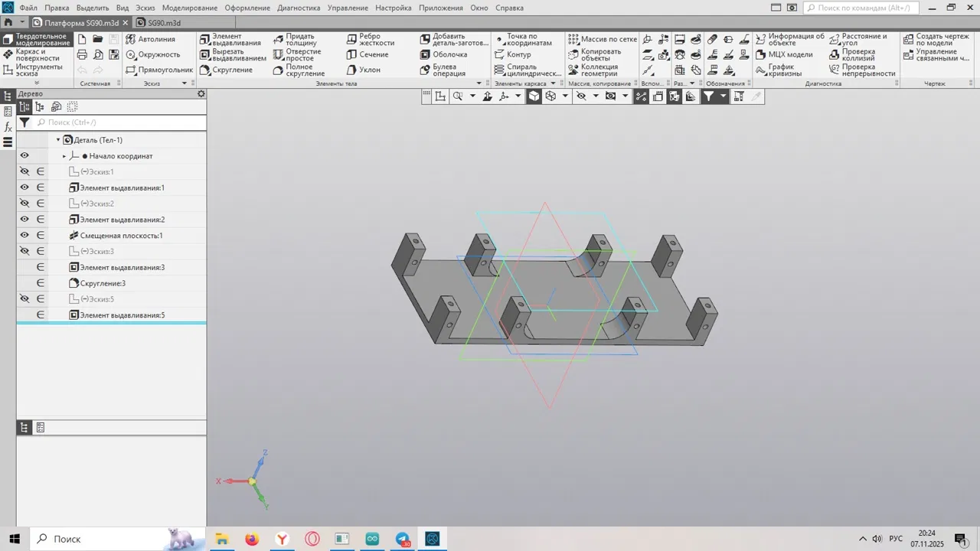
Task: Expand the toolset list chevron
Action: (37, 83)
